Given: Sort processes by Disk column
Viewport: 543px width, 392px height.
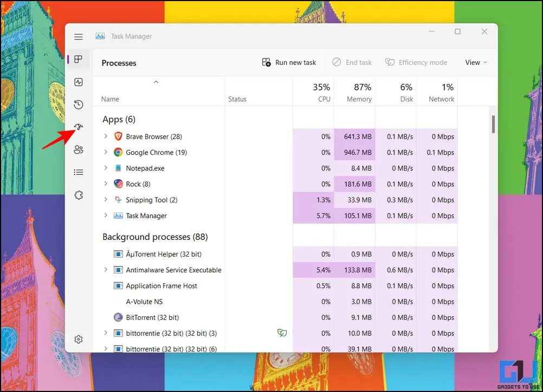Looking at the screenshot, I should pos(396,92).
